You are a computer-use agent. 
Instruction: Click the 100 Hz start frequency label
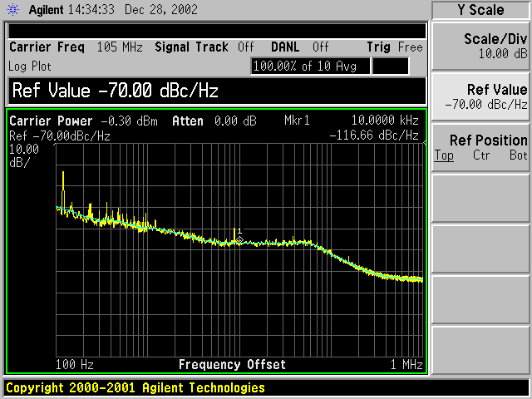[74, 365]
